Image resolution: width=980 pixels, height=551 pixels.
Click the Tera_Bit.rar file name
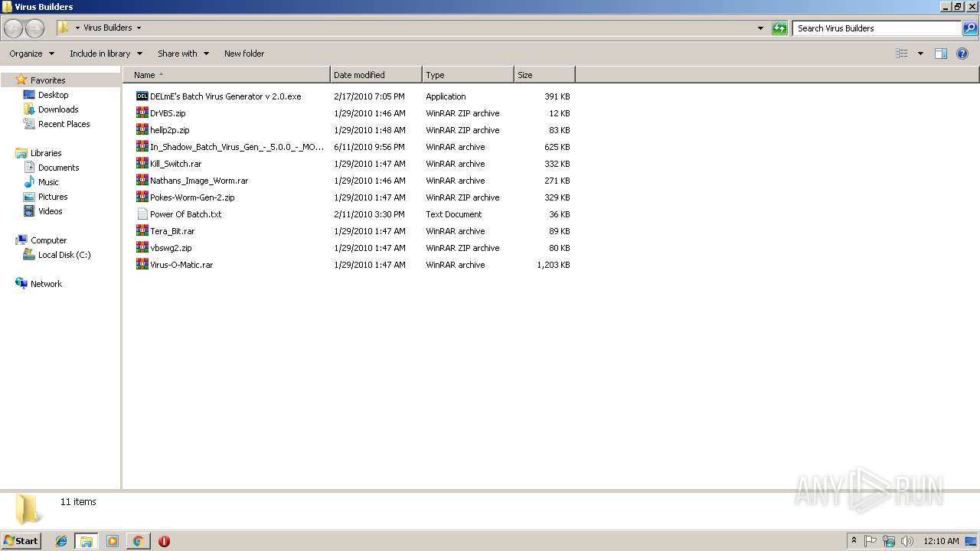(x=172, y=231)
